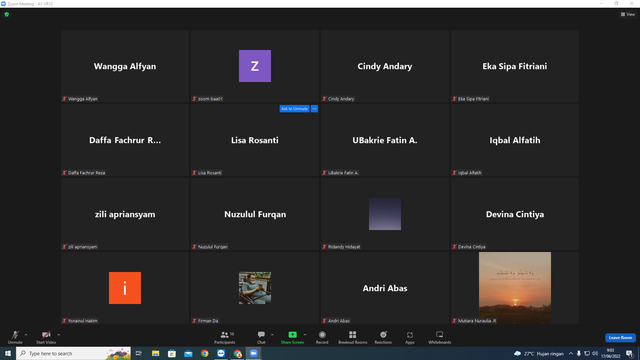
Task: Open Windows notification center
Action: coord(630,353)
